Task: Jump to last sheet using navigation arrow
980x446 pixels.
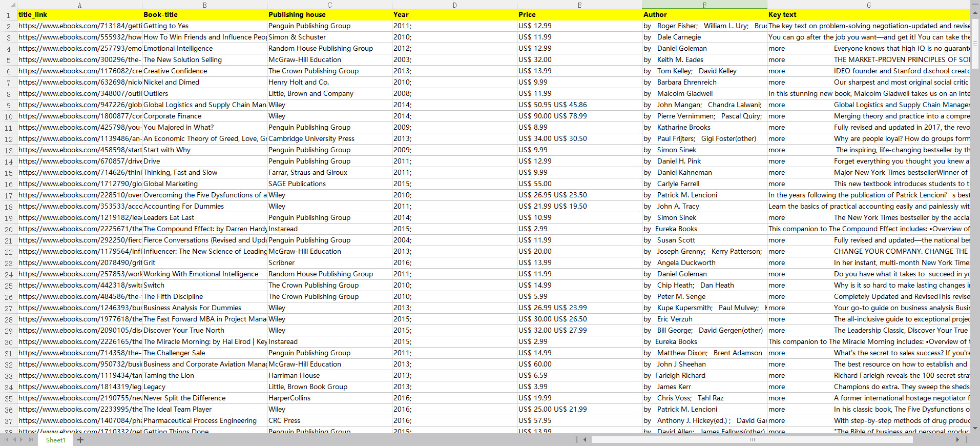Action: [x=30, y=440]
